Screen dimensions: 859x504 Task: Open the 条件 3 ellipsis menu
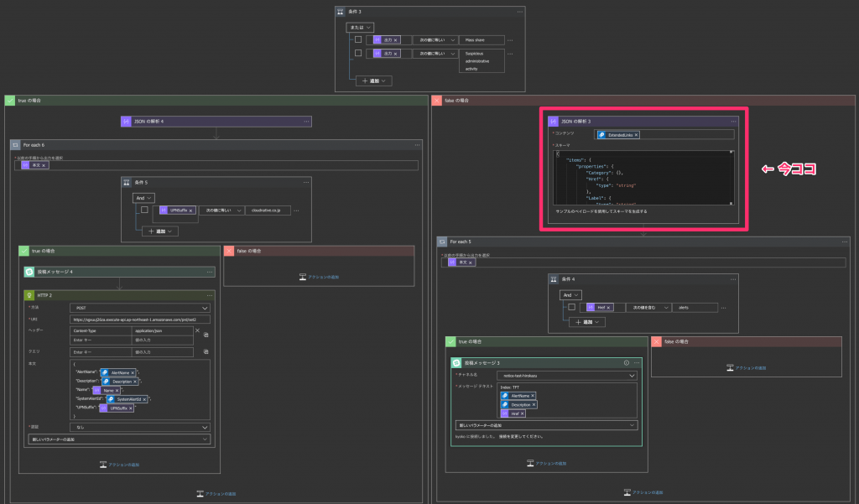pyautogui.click(x=519, y=12)
